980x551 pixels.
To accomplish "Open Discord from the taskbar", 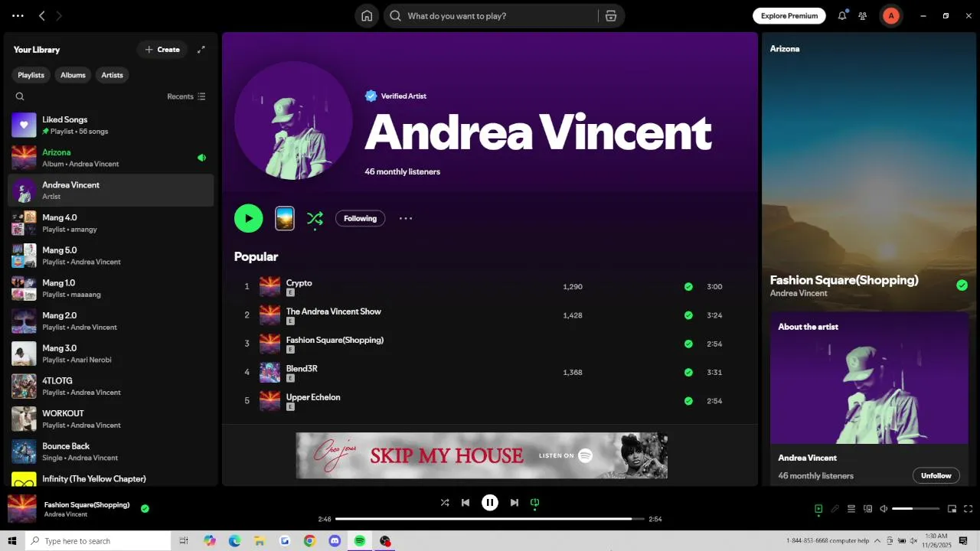I will coord(335,541).
